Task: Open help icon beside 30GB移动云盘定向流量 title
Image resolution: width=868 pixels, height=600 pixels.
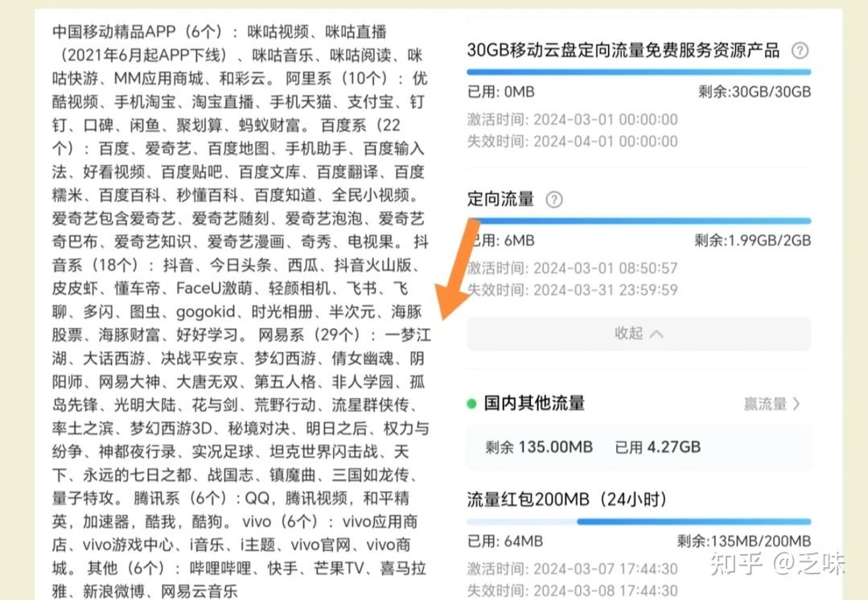Action: 800,51
